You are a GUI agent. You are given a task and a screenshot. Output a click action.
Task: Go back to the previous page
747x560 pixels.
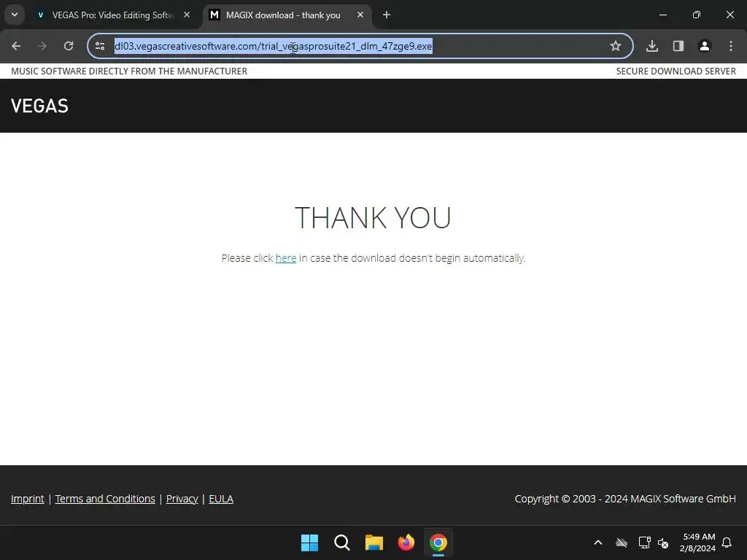pyautogui.click(x=16, y=46)
